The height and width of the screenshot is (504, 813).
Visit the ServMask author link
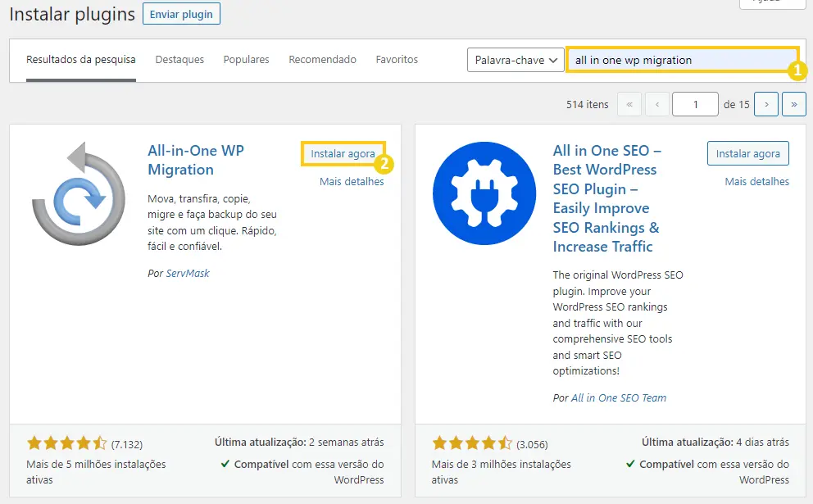pyautogui.click(x=188, y=273)
